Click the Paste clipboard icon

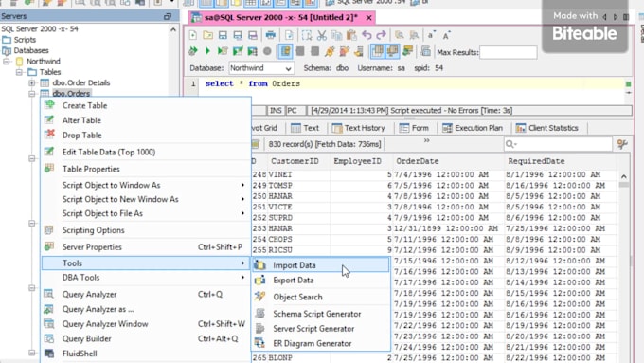pos(351,35)
